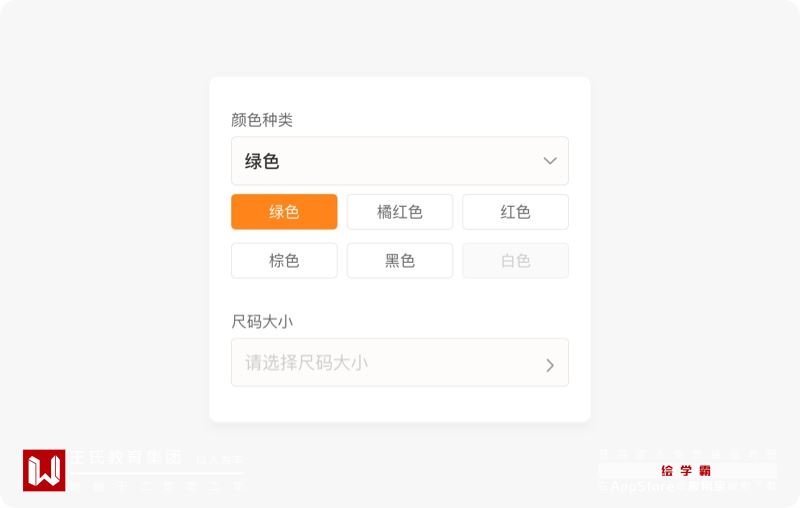Click the selected 绿色 value in combo box

262,161
